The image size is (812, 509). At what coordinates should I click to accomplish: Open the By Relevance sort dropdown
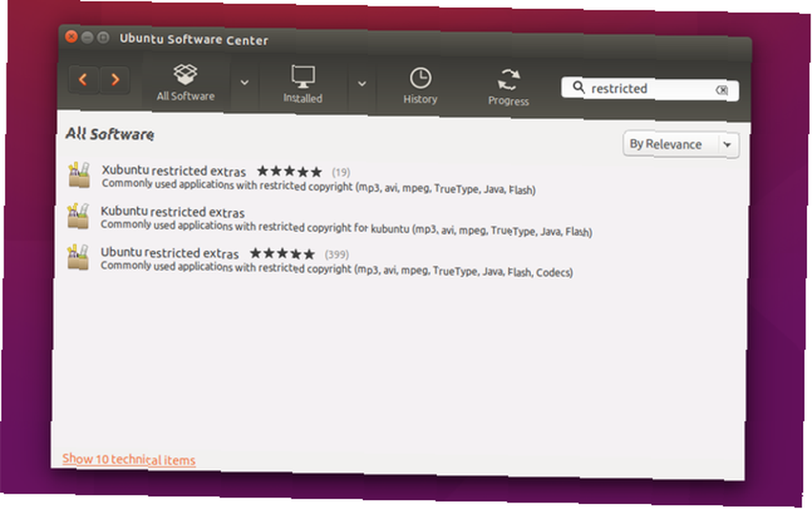point(681,145)
